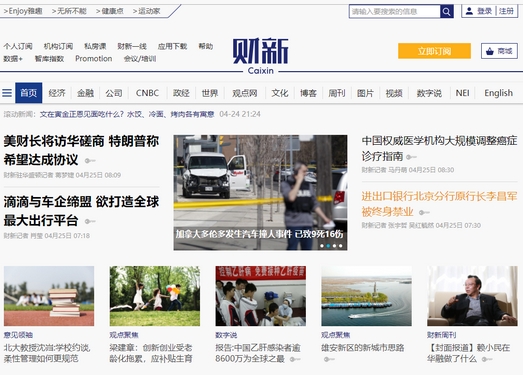Open headline 美财长将访华磋商 特朗普称希望达成协议

(81, 150)
